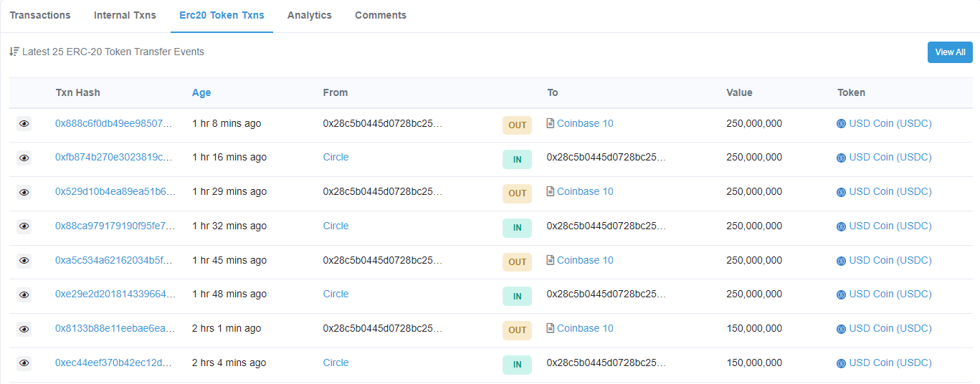The image size is (980, 384).
Task: Preview the 0x8133b88e11eebae6ea transaction eye icon
Action: point(24,330)
